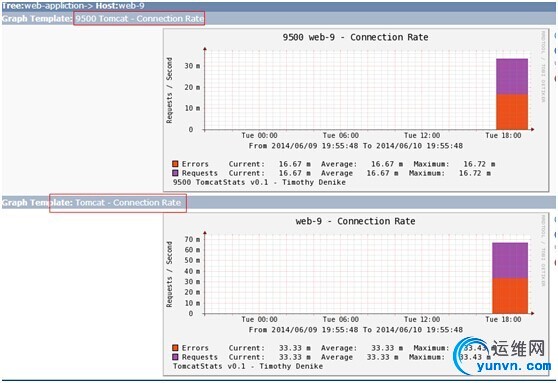Open the Tomcat - Connection Rate template without 9500
The height and width of the screenshot is (383, 558).
pyautogui.click(x=128, y=203)
